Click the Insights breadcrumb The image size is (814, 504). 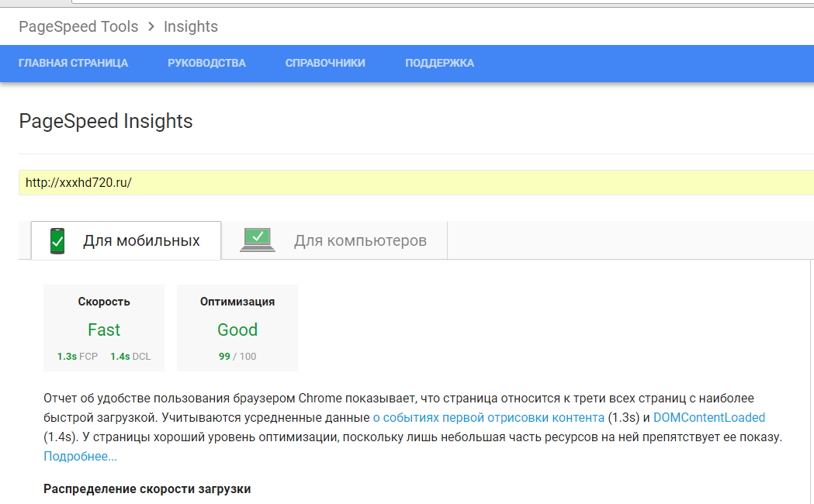pos(191,27)
